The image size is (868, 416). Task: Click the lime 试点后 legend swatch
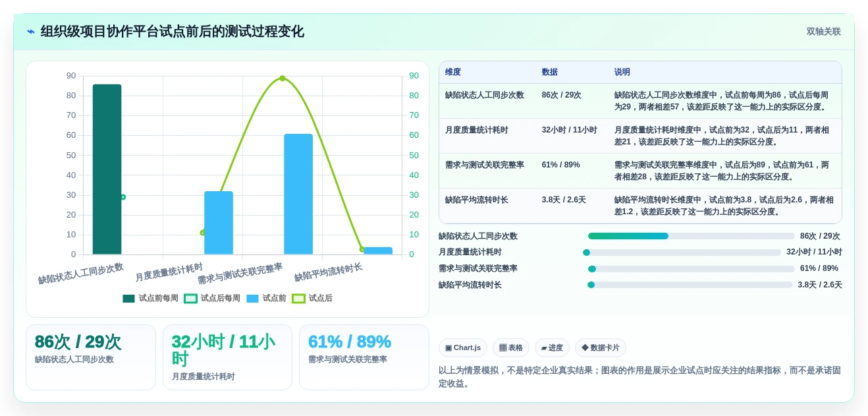298,299
